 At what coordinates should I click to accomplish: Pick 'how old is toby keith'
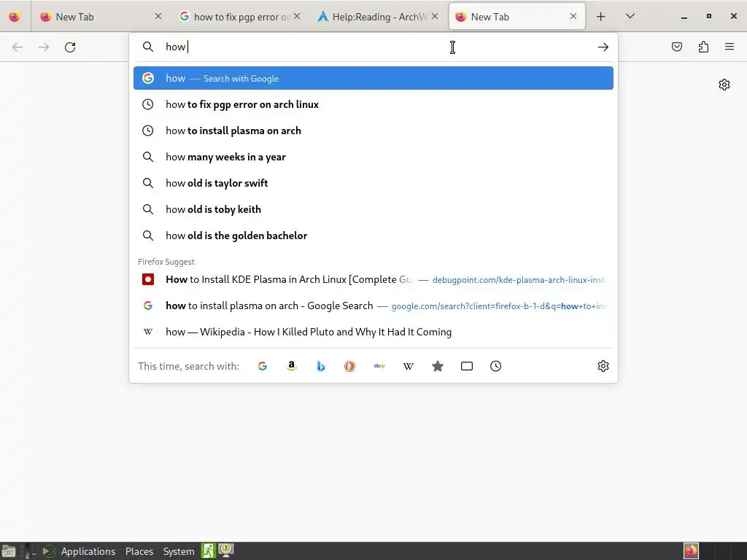coord(373,209)
